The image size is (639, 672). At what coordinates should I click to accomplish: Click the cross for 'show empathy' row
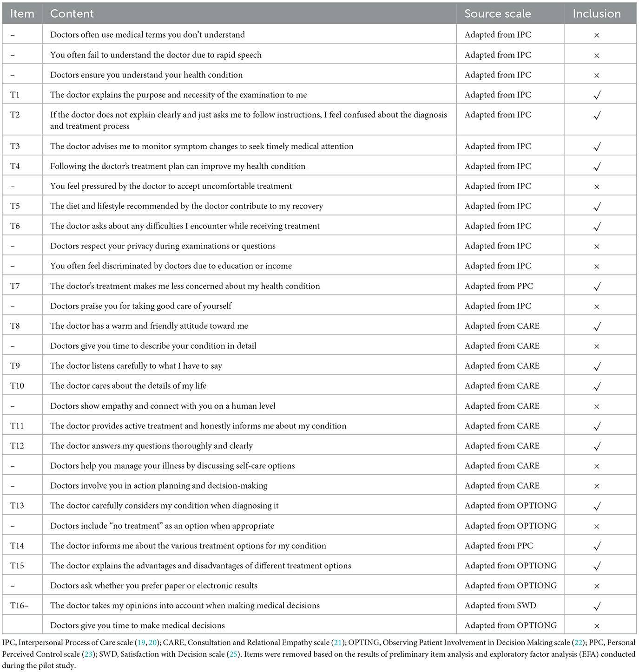[x=597, y=406]
